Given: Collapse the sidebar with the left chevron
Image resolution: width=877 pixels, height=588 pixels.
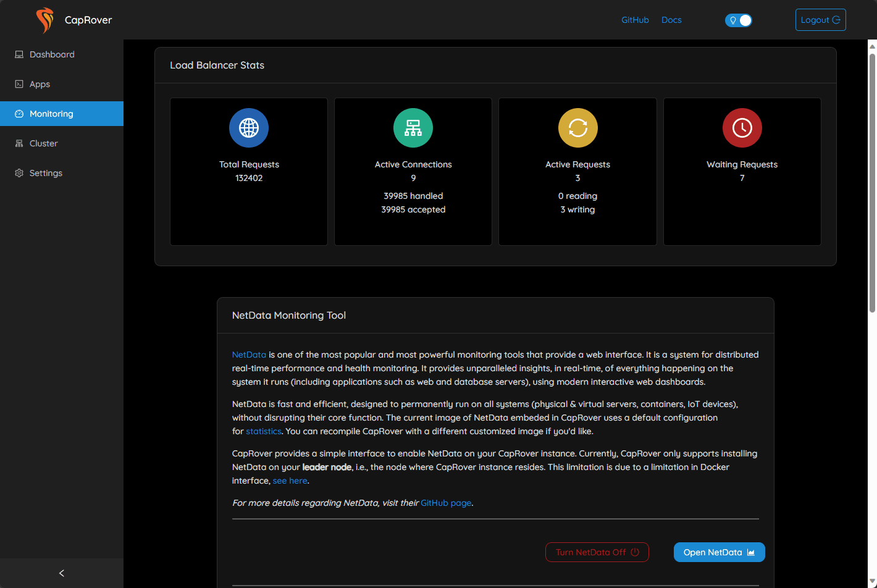Looking at the screenshot, I should pyautogui.click(x=62, y=573).
